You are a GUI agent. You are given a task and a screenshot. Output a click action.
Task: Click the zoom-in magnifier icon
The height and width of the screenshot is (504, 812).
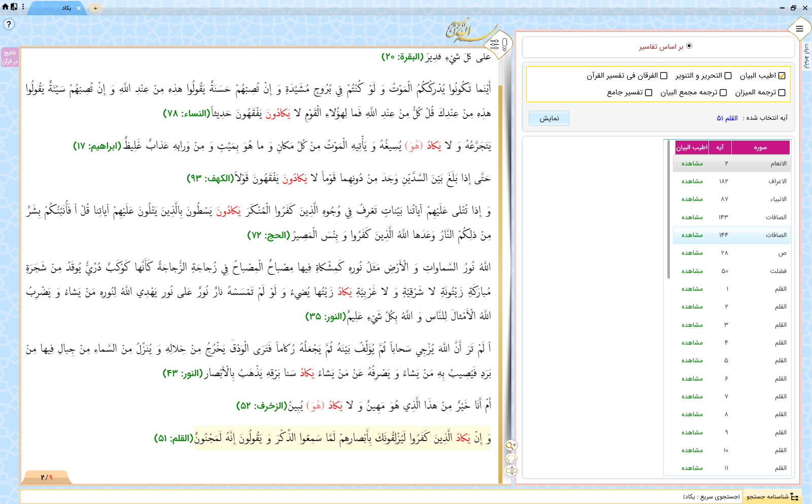click(511, 445)
